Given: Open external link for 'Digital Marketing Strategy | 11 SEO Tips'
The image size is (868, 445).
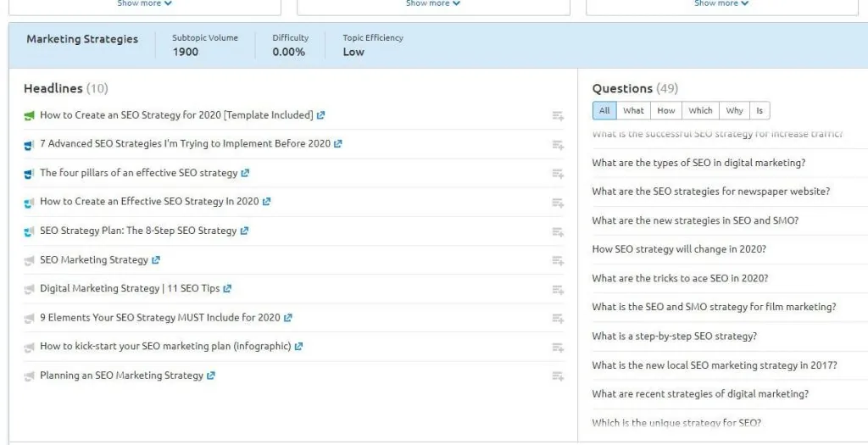Looking at the screenshot, I should coord(227,289).
